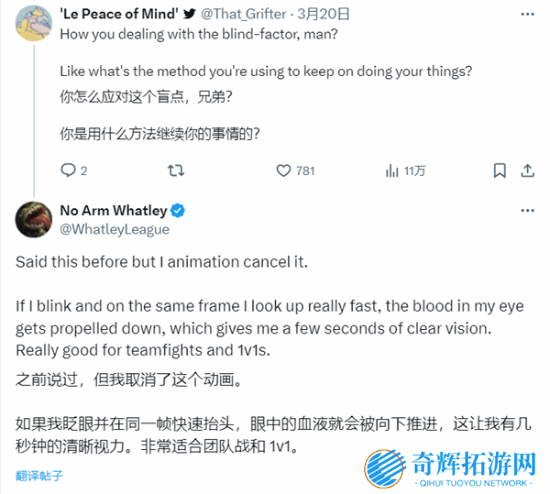The width and height of the screenshot is (550, 494).
Task: Open 'Le Peace of Mind' profile avatar
Action: point(34,23)
